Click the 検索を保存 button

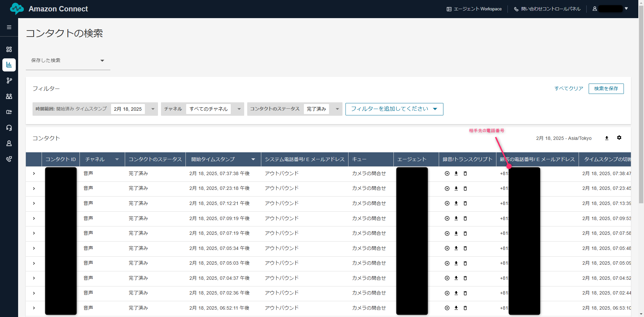(606, 89)
